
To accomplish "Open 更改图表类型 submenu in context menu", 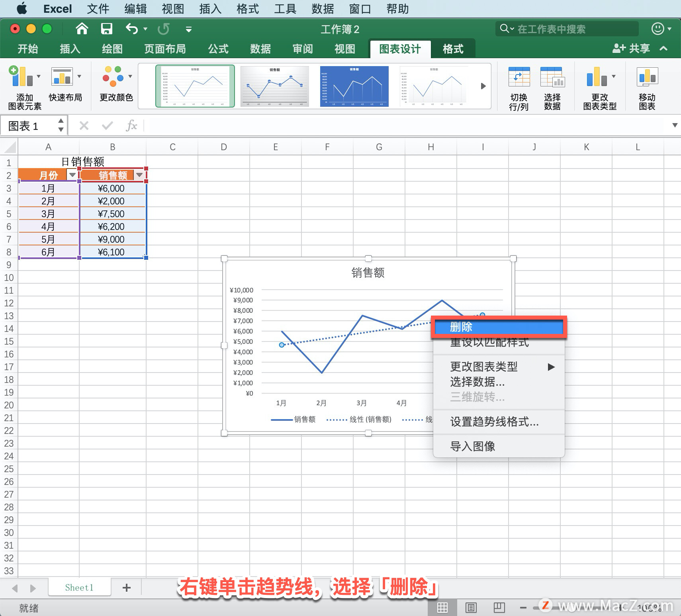I will point(499,367).
